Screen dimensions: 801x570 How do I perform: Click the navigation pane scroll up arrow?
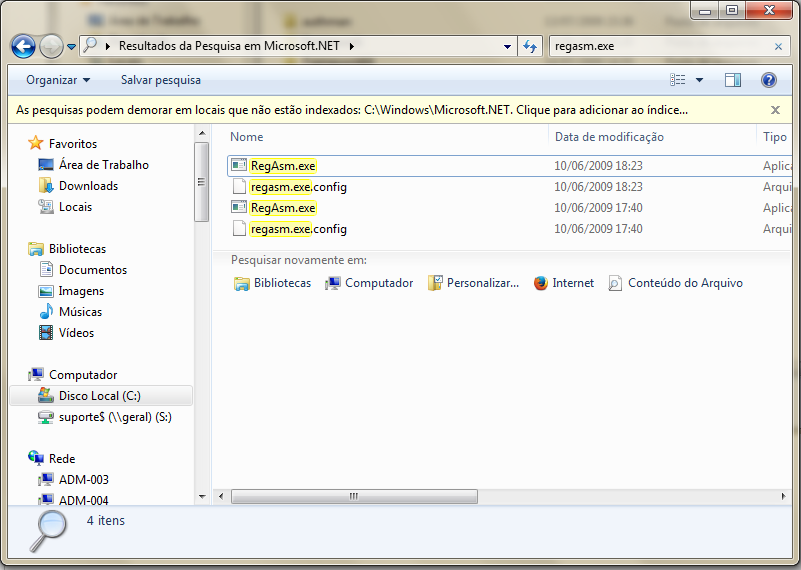point(202,133)
